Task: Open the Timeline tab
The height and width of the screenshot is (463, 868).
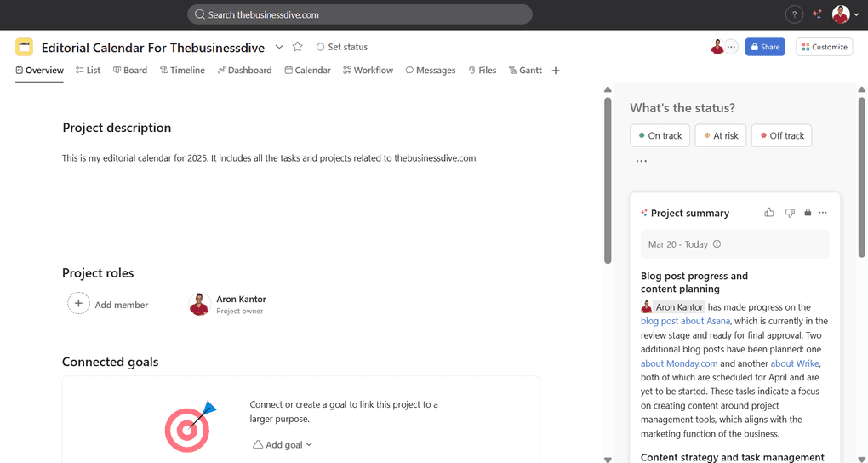Action: [182, 71]
